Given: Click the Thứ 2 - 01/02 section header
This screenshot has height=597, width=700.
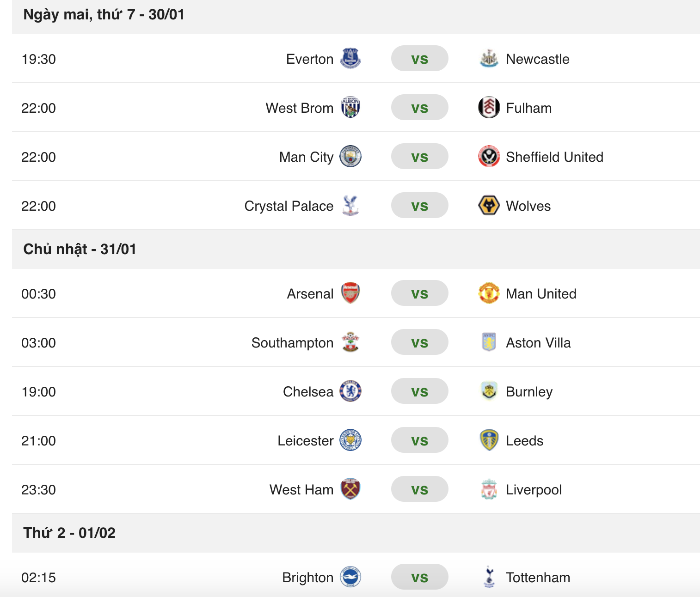Looking at the screenshot, I should click(x=69, y=533).
